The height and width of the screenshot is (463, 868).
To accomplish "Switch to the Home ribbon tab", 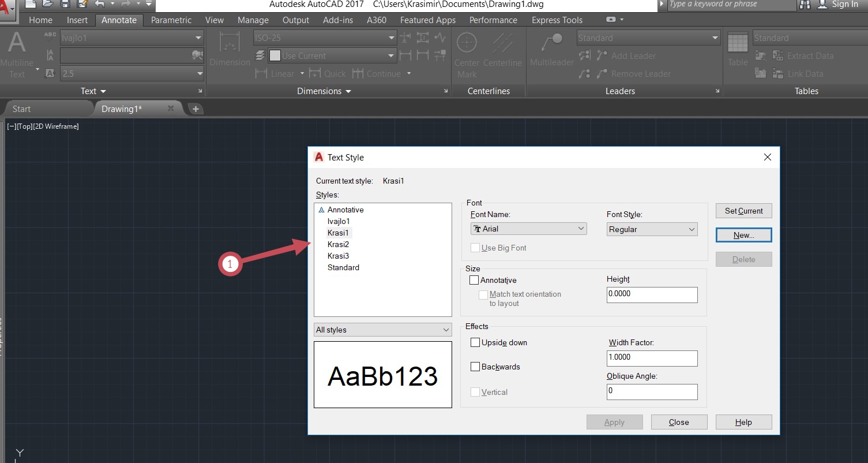I will point(40,20).
